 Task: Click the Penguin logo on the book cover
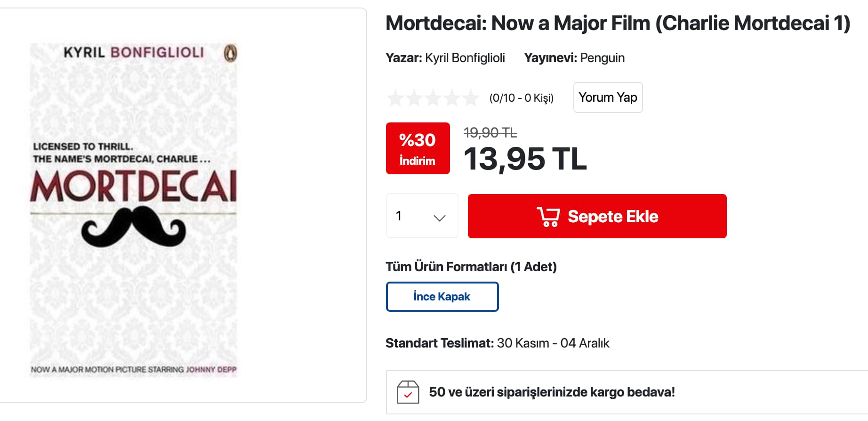click(x=230, y=53)
